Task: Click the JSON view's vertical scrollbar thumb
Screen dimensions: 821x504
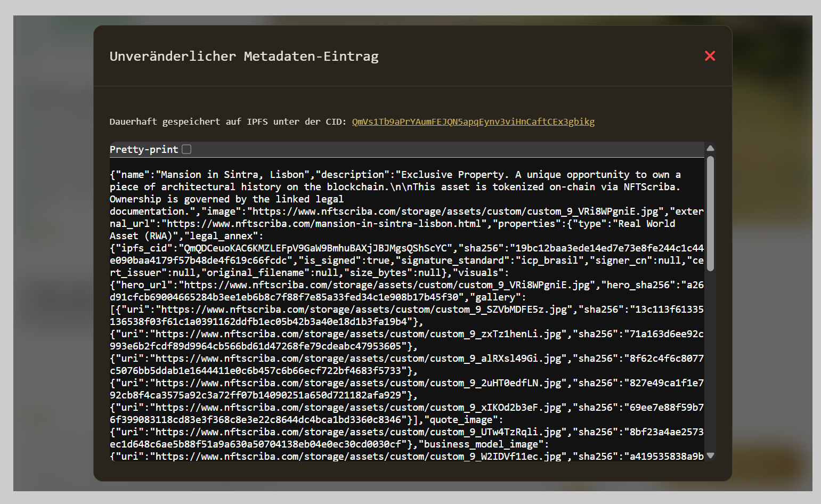Action: coord(710,213)
